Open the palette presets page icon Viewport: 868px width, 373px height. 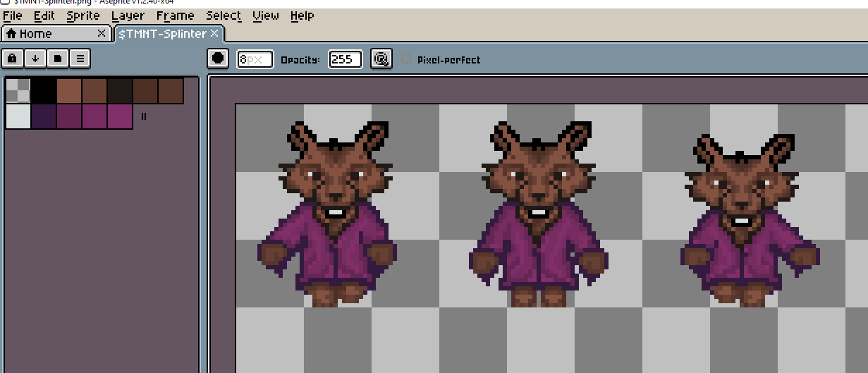pyautogui.click(x=58, y=59)
